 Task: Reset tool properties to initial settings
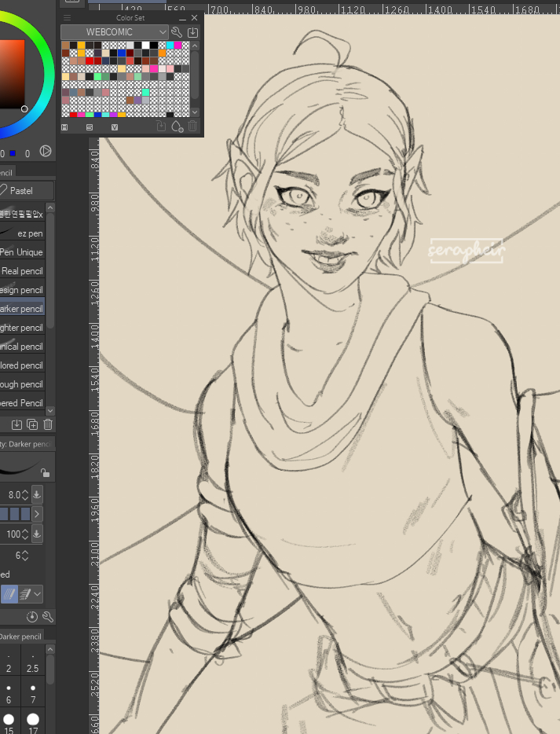pos(32,617)
